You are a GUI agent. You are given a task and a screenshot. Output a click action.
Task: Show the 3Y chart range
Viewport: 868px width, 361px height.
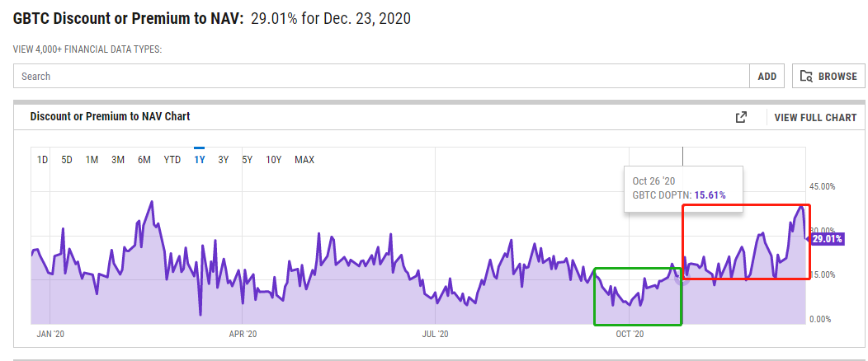[x=224, y=160]
